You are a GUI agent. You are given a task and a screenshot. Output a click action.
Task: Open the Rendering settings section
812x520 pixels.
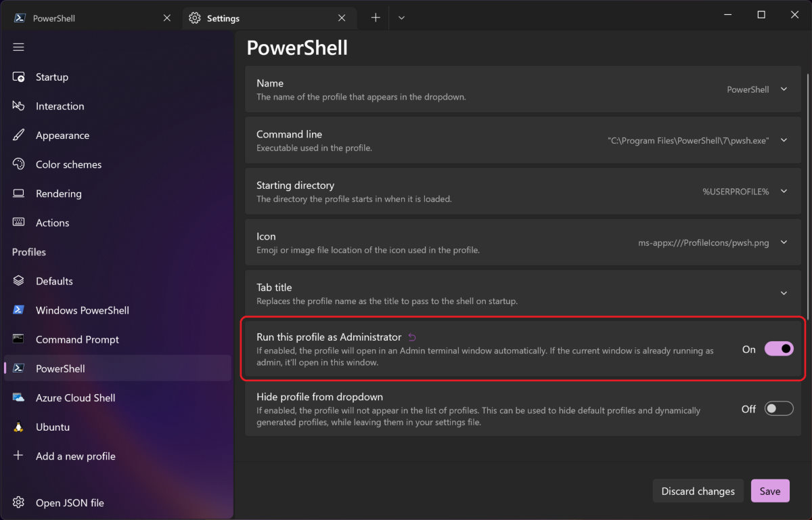click(x=19, y=193)
